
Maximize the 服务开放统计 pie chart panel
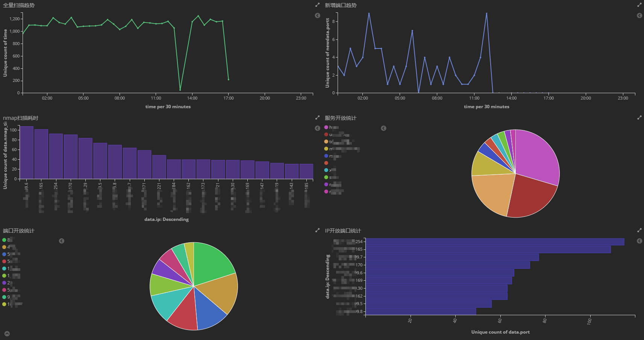click(x=639, y=117)
